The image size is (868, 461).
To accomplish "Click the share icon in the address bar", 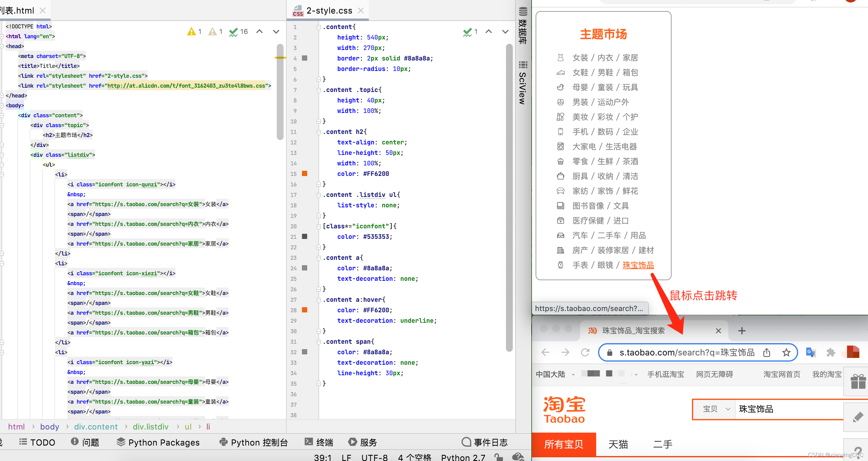I will (767, 352).
